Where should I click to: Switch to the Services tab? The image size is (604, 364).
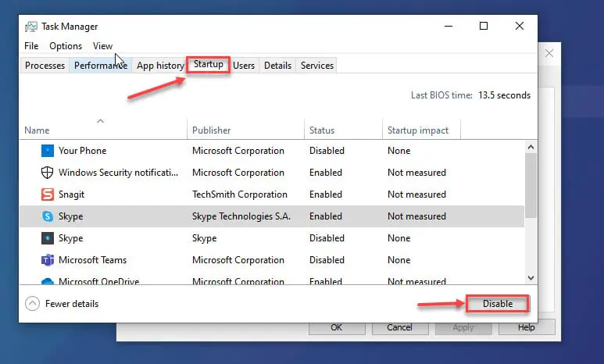tap(317, 66)
